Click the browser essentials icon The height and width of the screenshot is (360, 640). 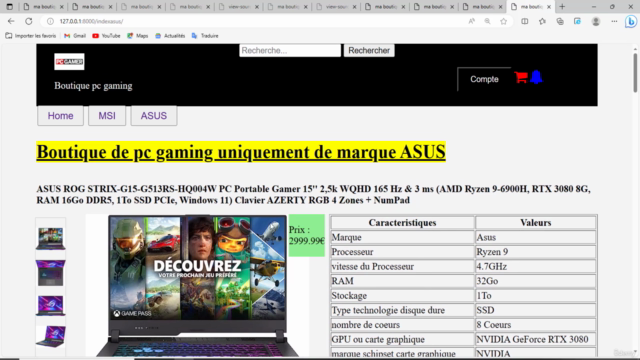point(577,21)
